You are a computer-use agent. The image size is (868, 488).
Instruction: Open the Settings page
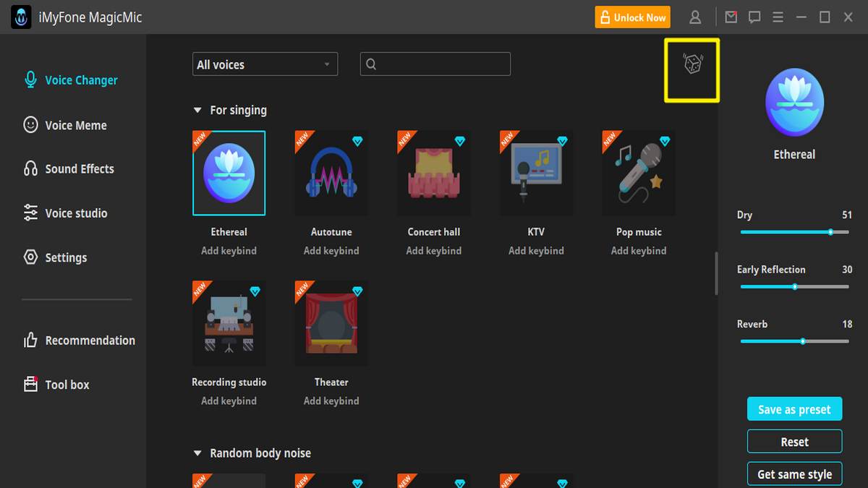coord(56,257)
